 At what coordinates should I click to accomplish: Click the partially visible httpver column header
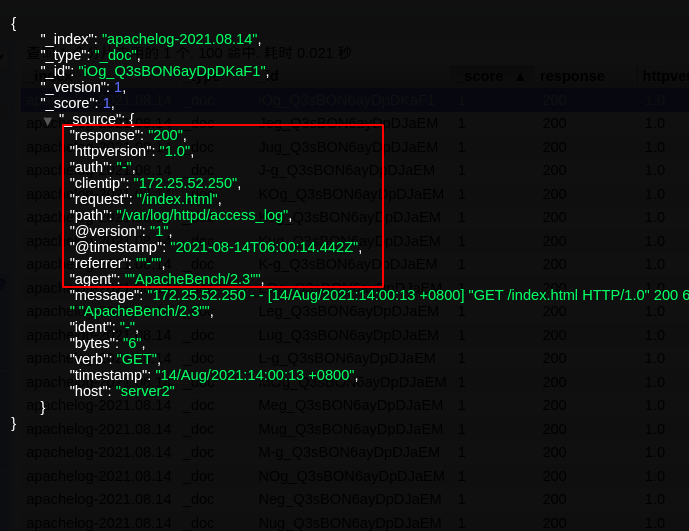tap(664, 76)
